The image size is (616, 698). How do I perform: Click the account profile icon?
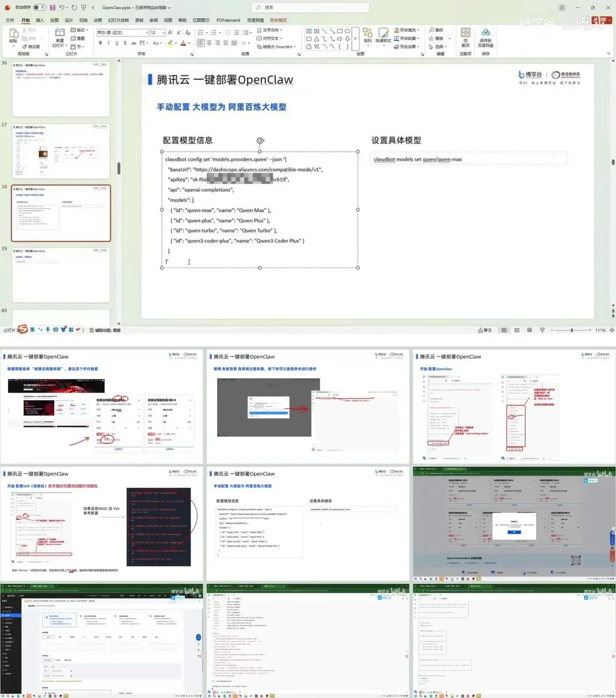tap(562, 7)
